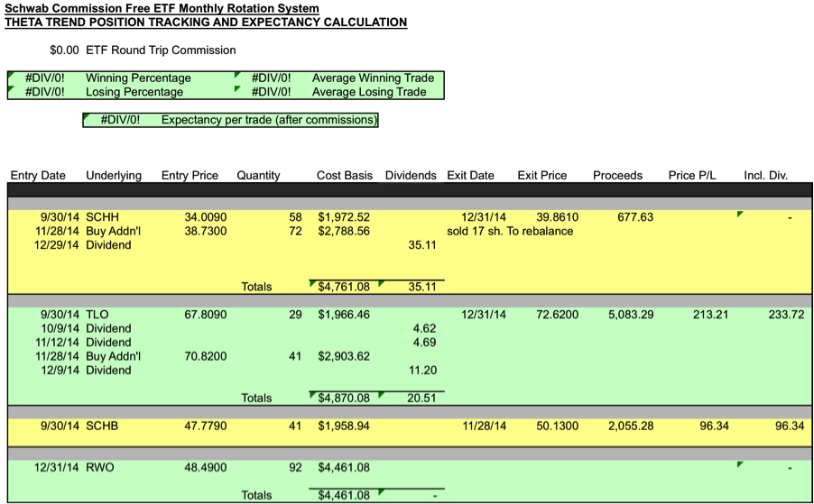Select the #DIV/0! beside Losing Percentage

click(x=45, y=92)
